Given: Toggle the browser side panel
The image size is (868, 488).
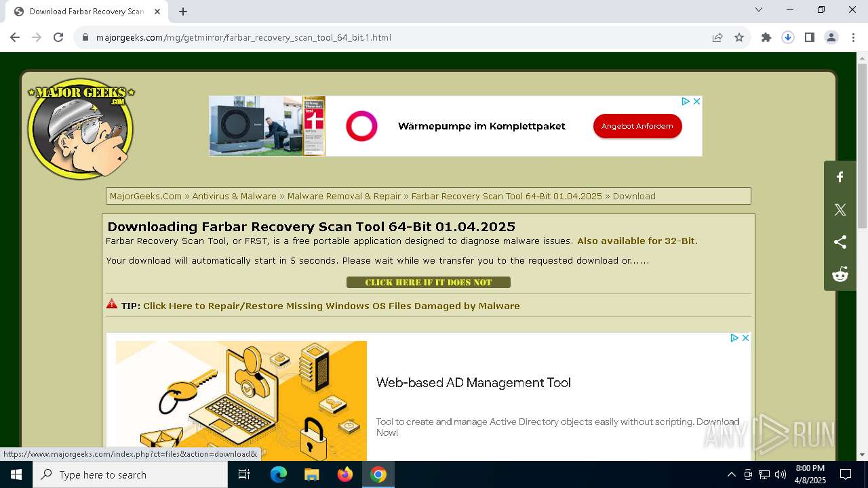Looking at the screenshot, I should point(810,37).
